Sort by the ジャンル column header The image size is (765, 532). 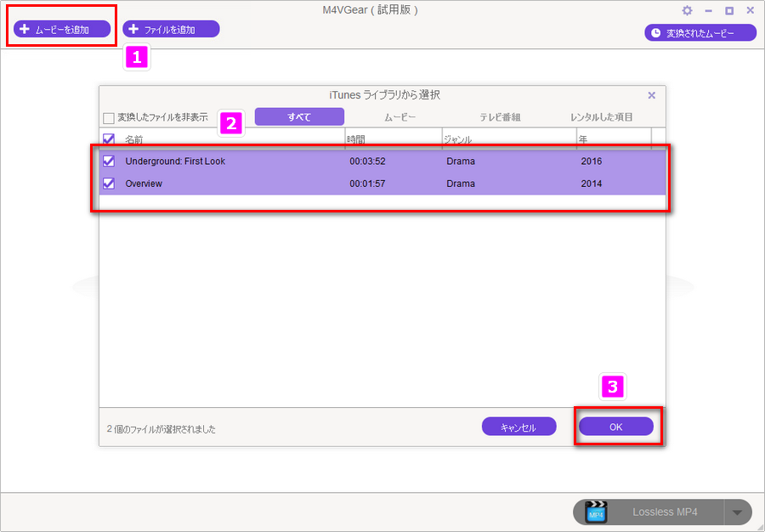(x=457, y=139)
